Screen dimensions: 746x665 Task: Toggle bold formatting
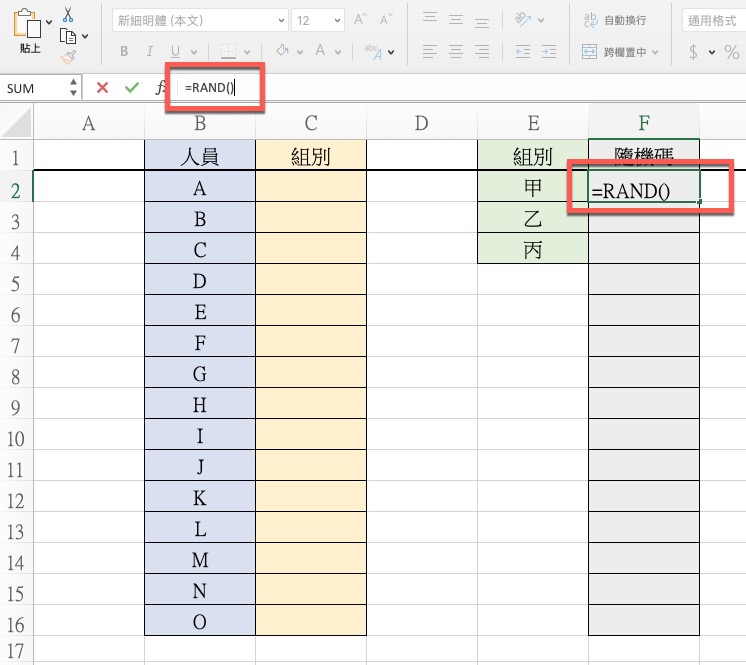tap(124, 51)
